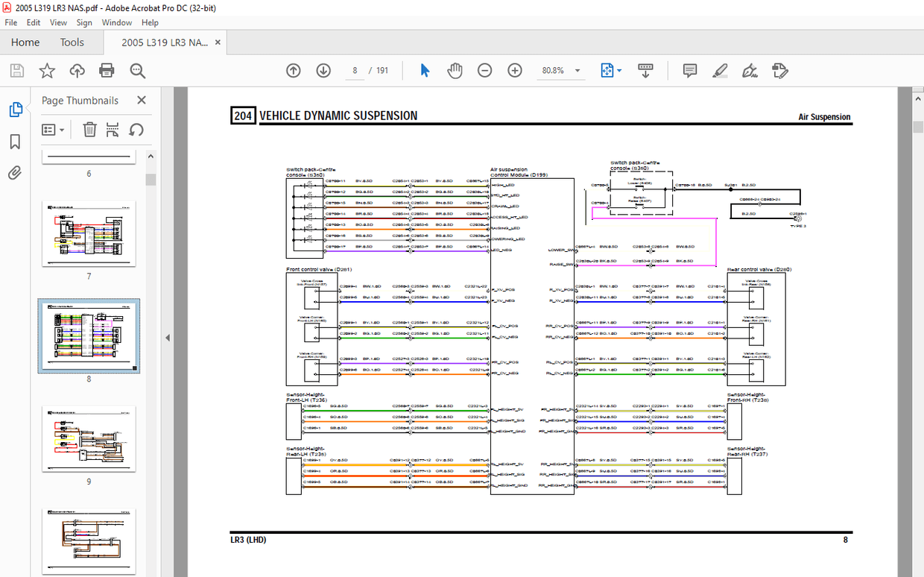Screen dimensions: 924x577
Task: Go to previous page arrow
Action: click(x=294, y=71)
